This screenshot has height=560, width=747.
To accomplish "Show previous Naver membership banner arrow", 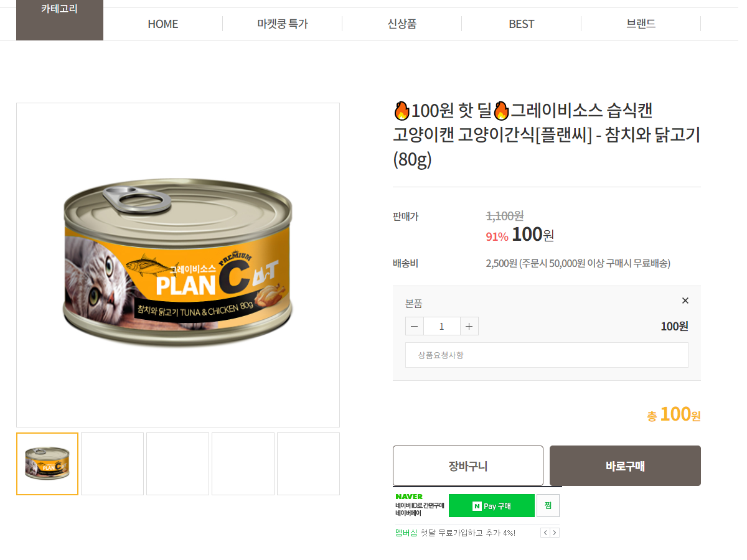I will [x=545, y=533].
